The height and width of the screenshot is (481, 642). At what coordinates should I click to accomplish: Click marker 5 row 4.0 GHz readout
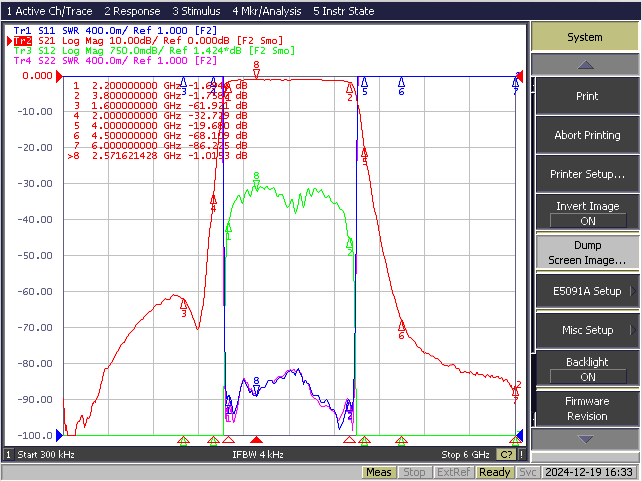coord(160,126)
